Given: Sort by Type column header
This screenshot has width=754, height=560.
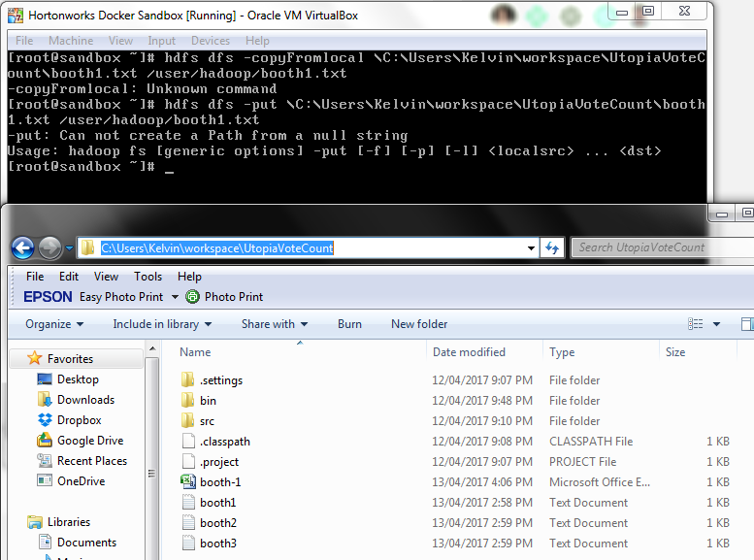Looking at the screenshot, I should (562, 352).
